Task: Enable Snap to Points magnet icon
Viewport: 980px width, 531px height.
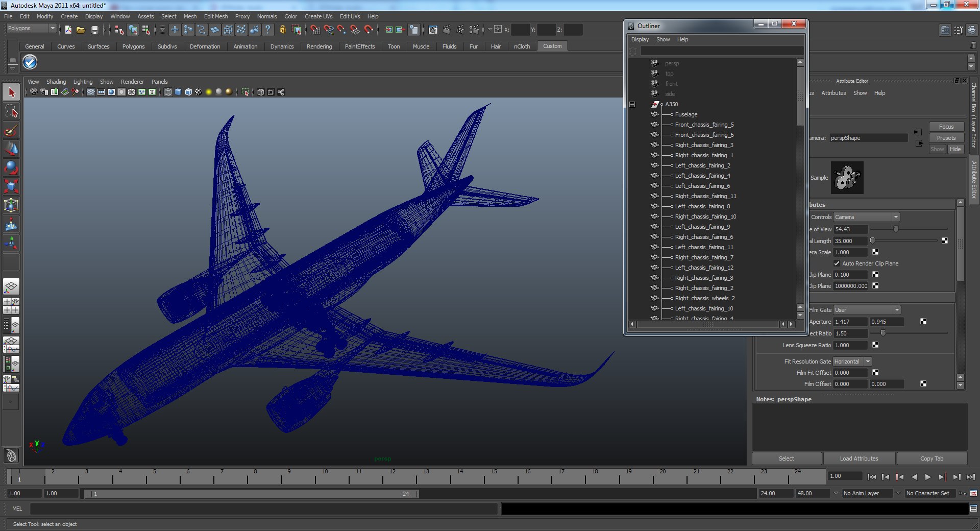Action: [x=341, y=30]
